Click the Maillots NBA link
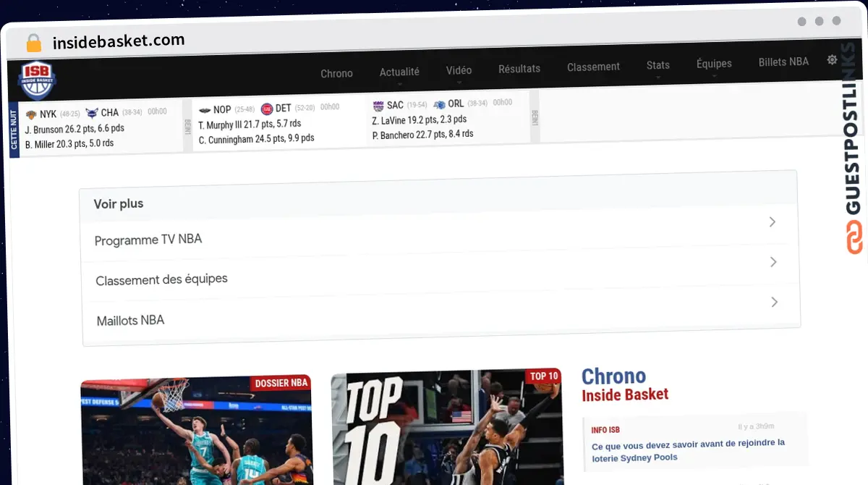The width and height of the screenshot is (868, 485). pos(130,320)
